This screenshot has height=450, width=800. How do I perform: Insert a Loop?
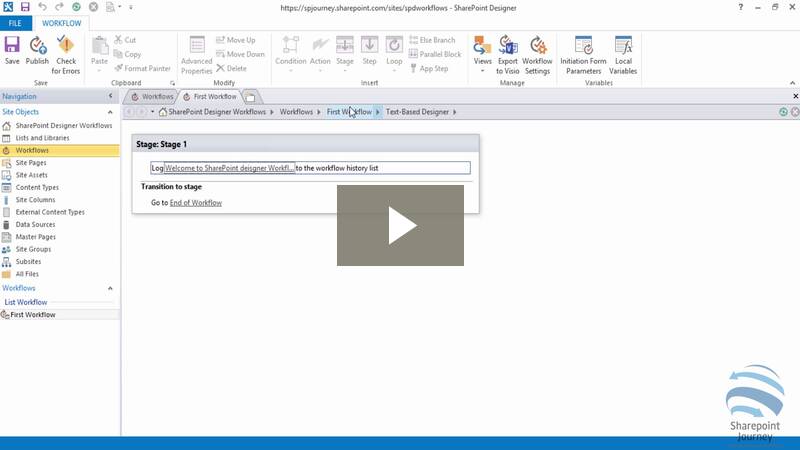pyautogui.click(x=394, y=51)
